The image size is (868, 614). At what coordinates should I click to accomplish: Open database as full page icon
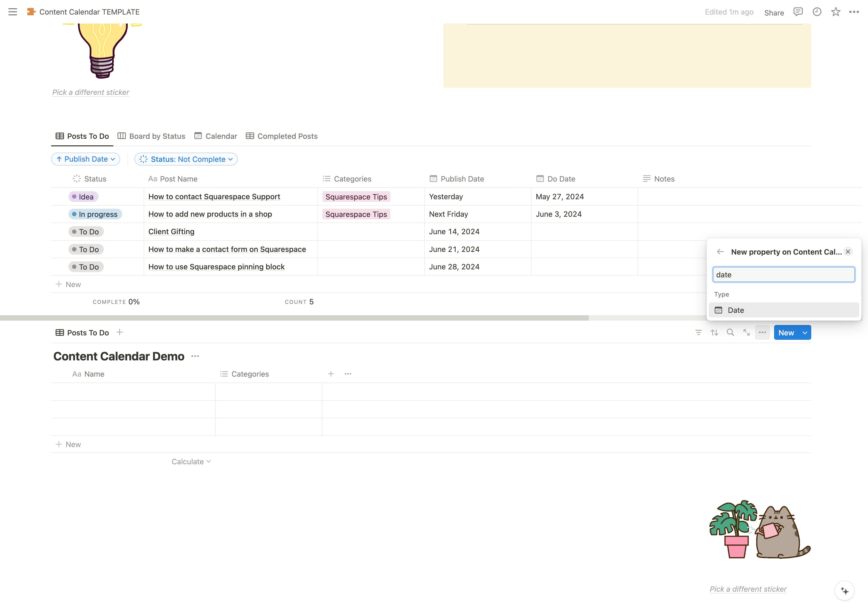(746, 332)
